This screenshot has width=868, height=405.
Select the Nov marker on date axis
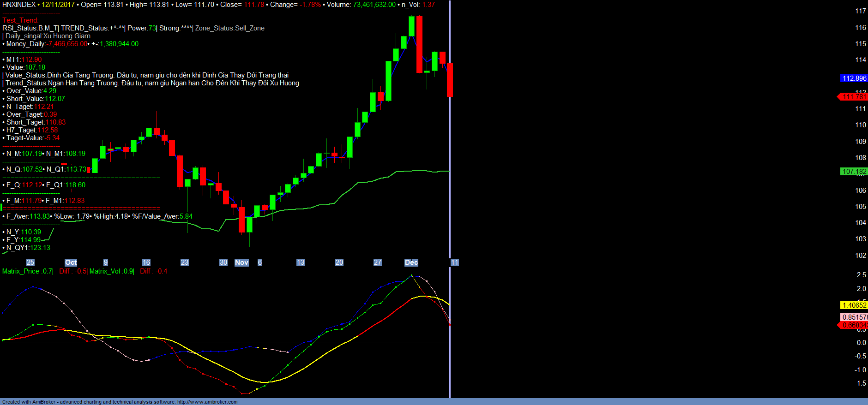point(241,262)
